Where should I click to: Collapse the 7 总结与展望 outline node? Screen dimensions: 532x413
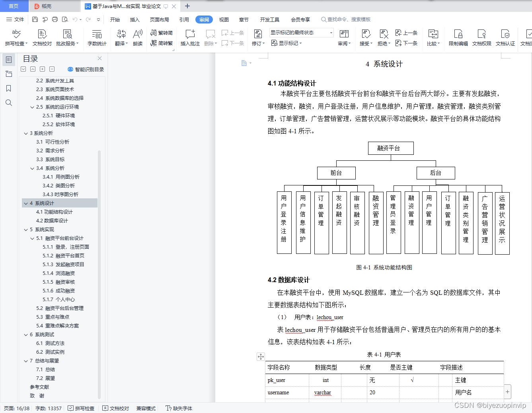point(26,361)
